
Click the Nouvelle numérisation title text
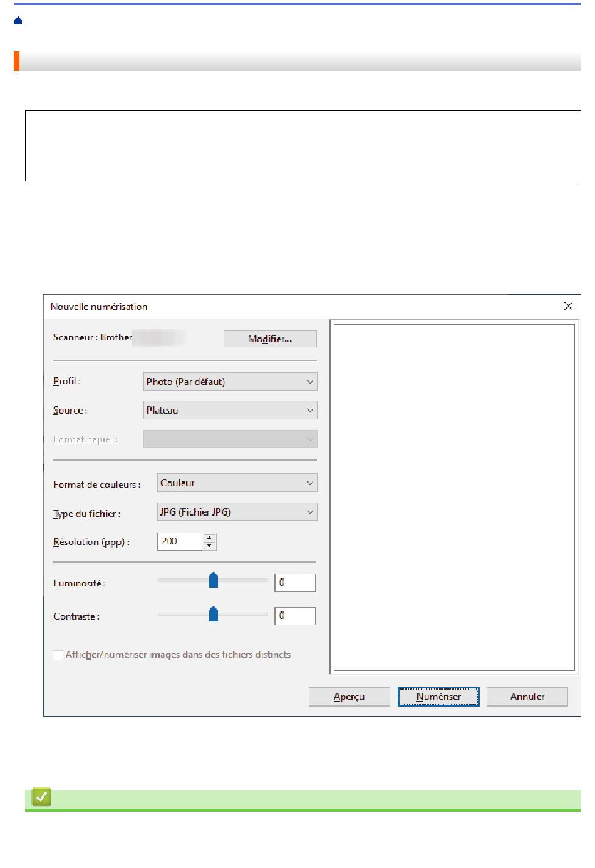click(x=99, y=307)
